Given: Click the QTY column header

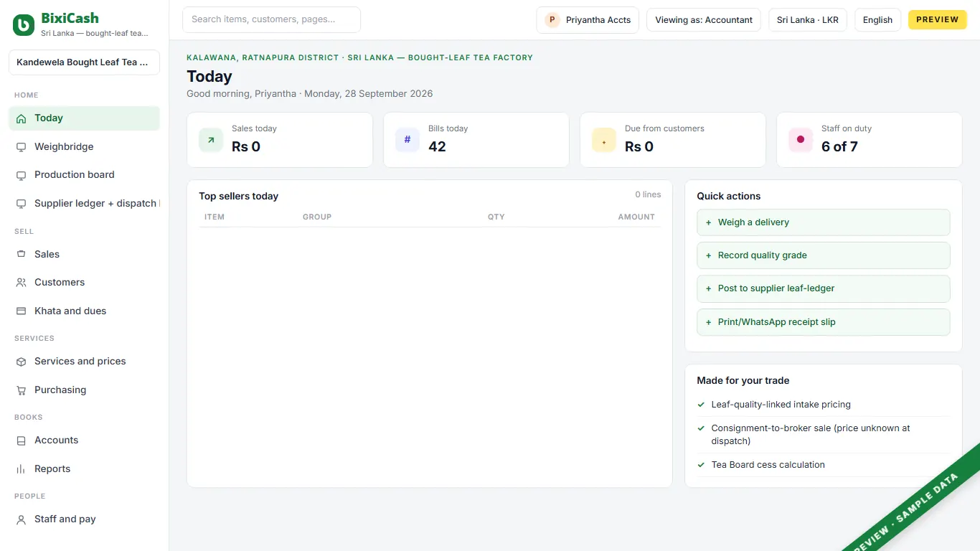Looking at the screenshot, I should (496, 217).
